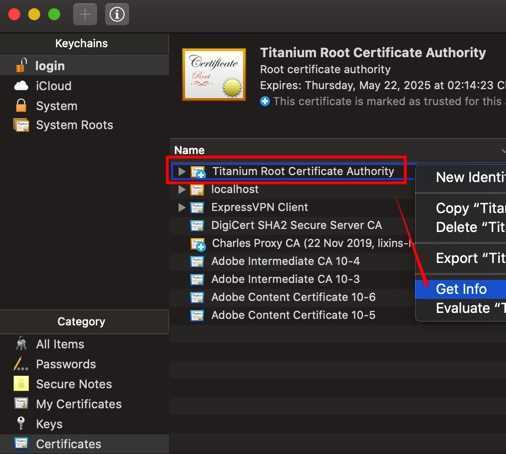Click the Secure Notes yellow note icon
Viewport: 506px width, 454px height.
(x=21, y=384)
